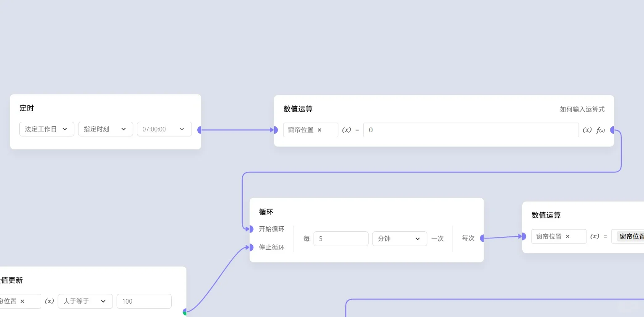Remove 窗帘位置 tag in 值更新 node

coord(22,301)
